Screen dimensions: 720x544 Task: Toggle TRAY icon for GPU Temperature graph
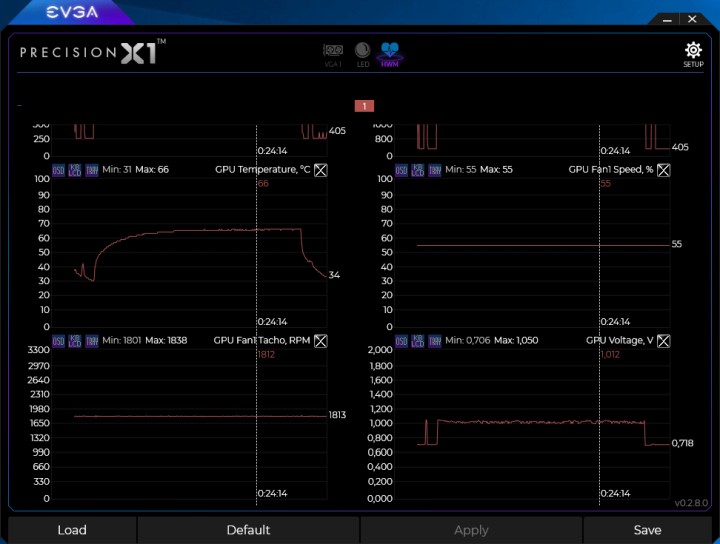coord(92,170)
